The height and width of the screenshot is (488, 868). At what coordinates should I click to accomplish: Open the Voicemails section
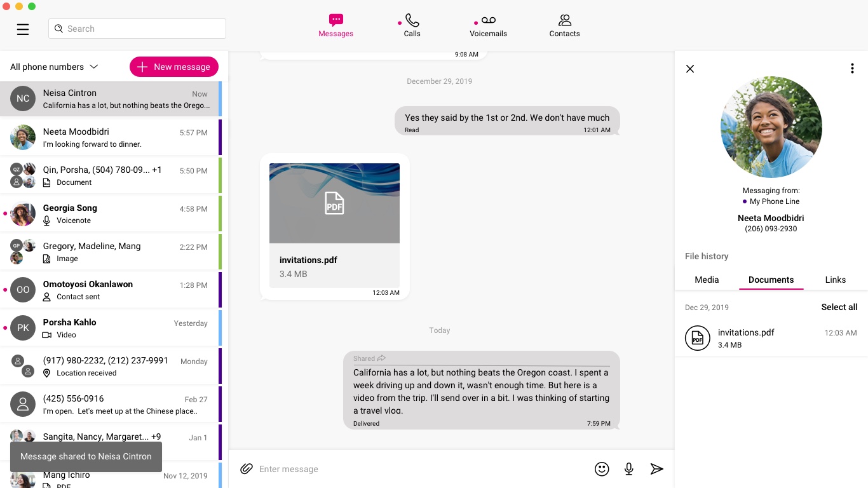[x=488, y=27]
